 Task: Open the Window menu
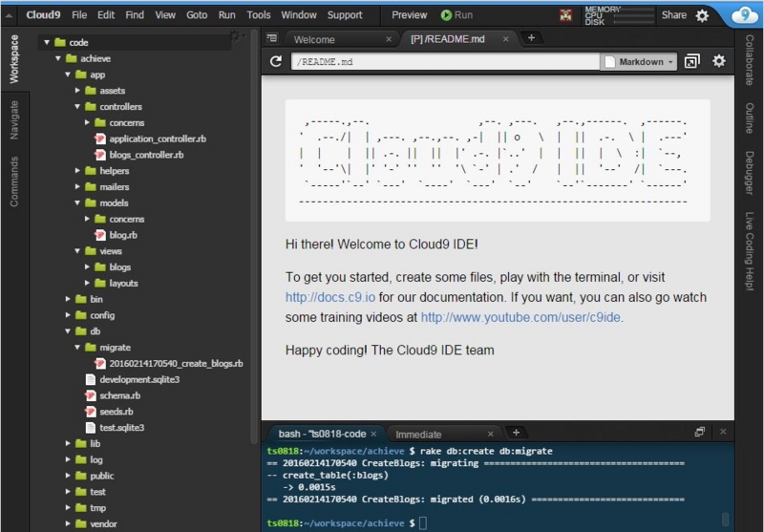tap(299, 15)
